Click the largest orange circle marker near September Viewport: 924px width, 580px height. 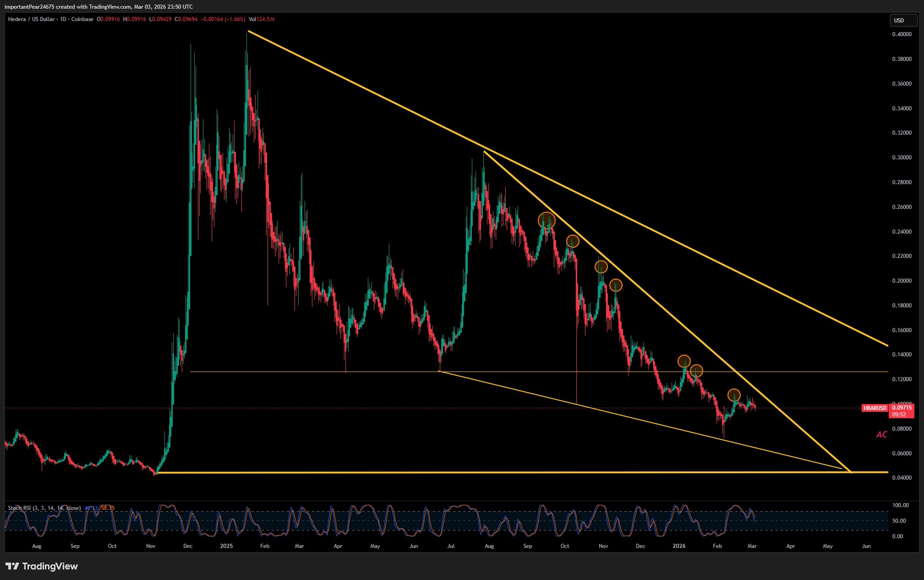[546, 221]
